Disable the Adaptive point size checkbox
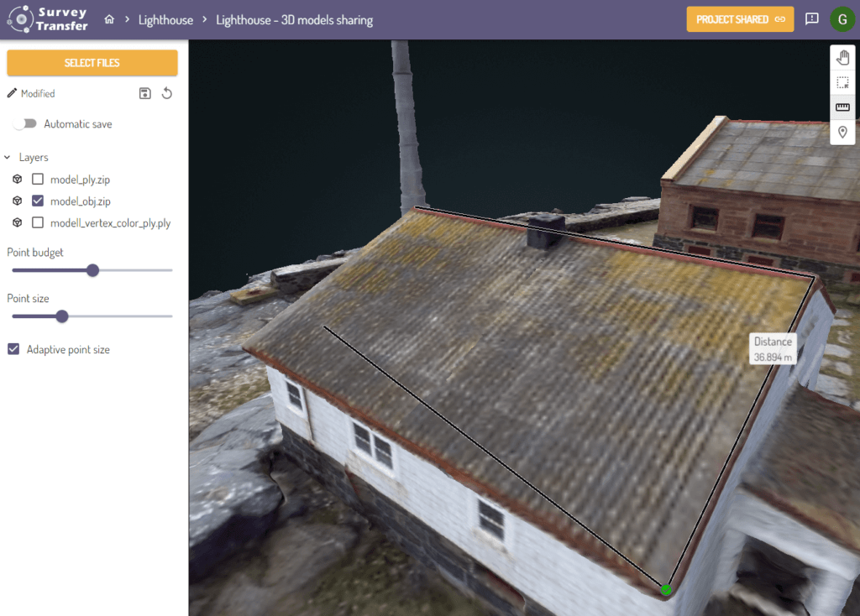 (x=13, y=349)
